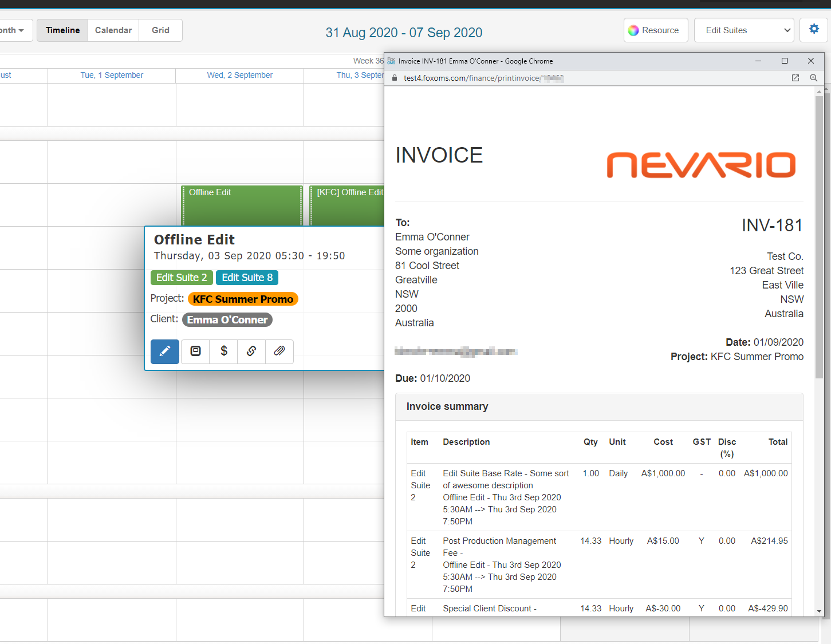Open the Edit Suites dropdown
This screenshot has height=644, width=831.
[x=744, y=30]
